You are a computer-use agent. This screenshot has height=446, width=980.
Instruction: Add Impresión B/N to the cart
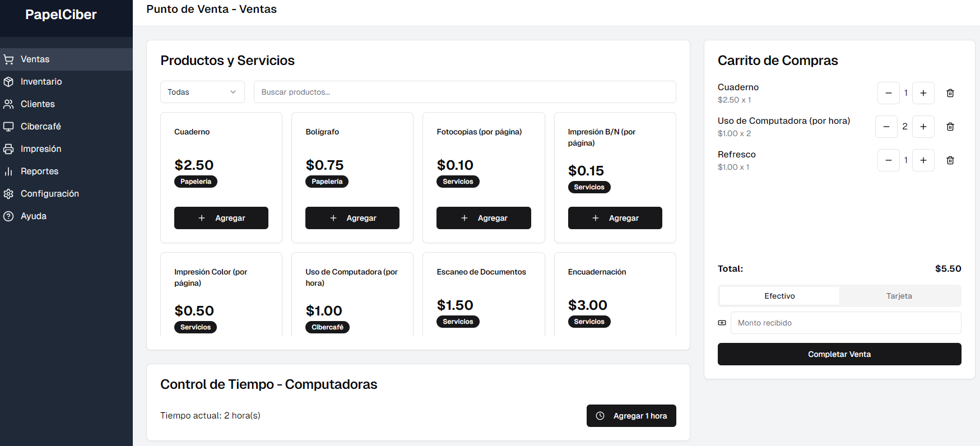615,218
